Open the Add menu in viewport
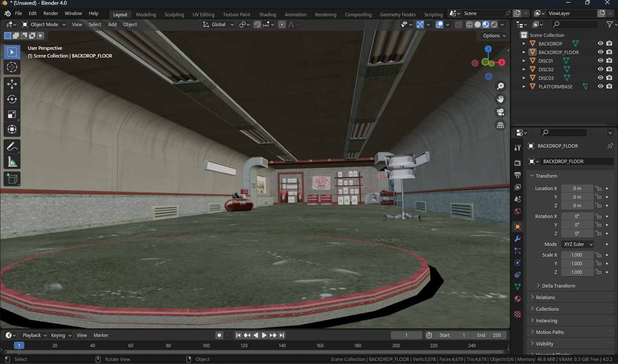This screenshot has width=618, height=364. click(112, 24)
